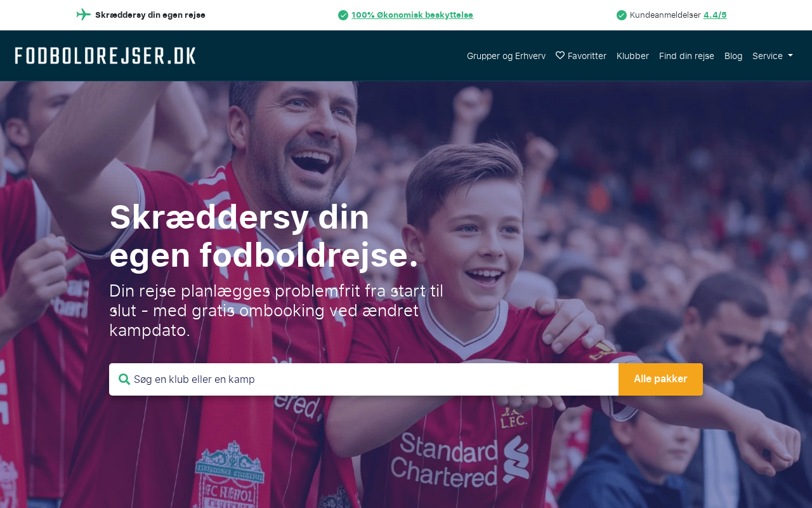Image resolution: width=812 pixels, height=508 pixels.
Task: Click the checkmark icon beside Økonomisk beskyttelse
Action: tap(343, 15)
